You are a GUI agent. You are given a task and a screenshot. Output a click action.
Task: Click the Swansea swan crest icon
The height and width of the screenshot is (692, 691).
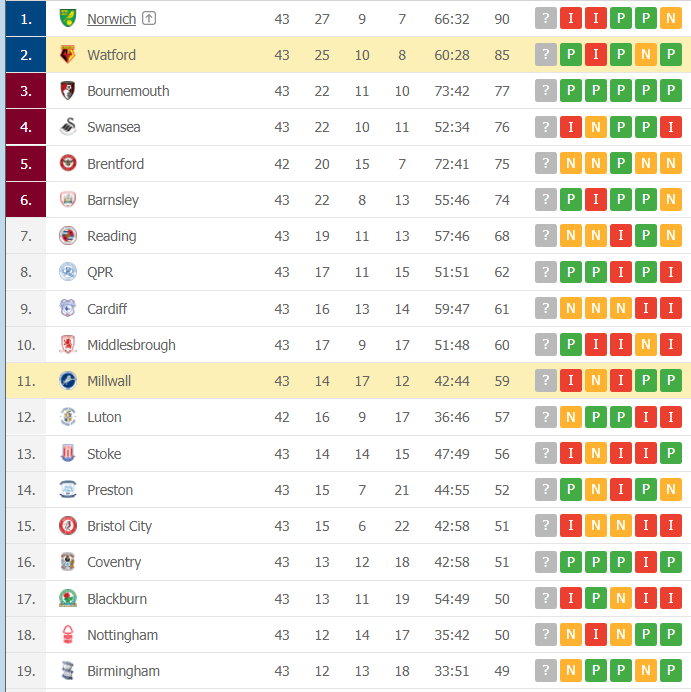(68, 127)
